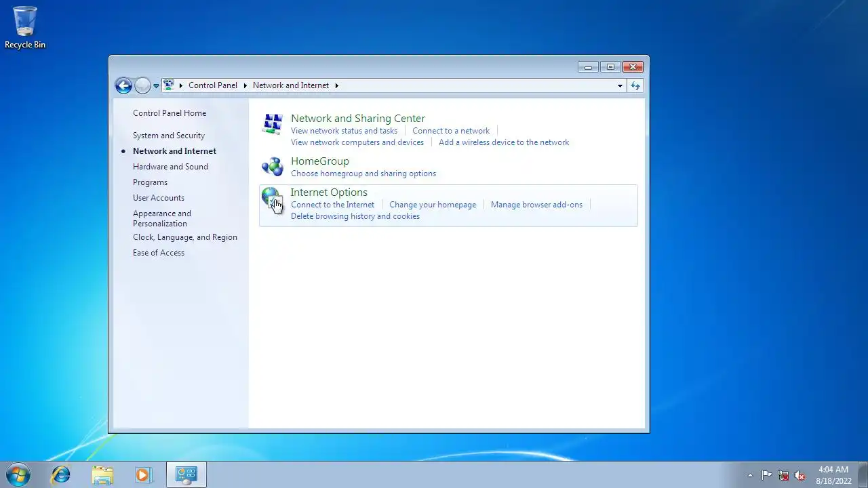Click Change your homepage link

click(433, 205)
